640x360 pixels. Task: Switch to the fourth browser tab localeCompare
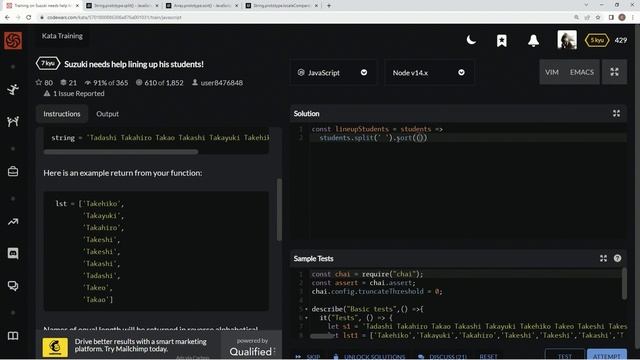coord(281,6)
